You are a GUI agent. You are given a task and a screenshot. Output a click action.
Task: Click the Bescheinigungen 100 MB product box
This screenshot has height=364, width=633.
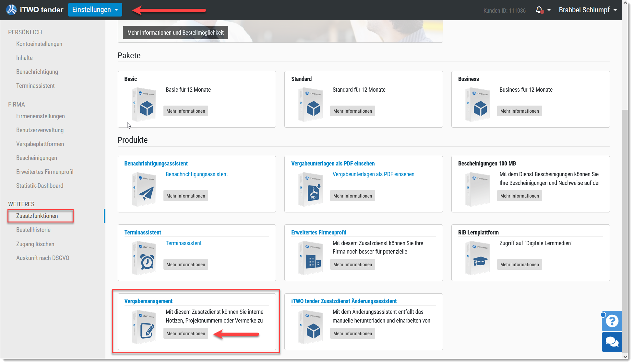(478, 189)
